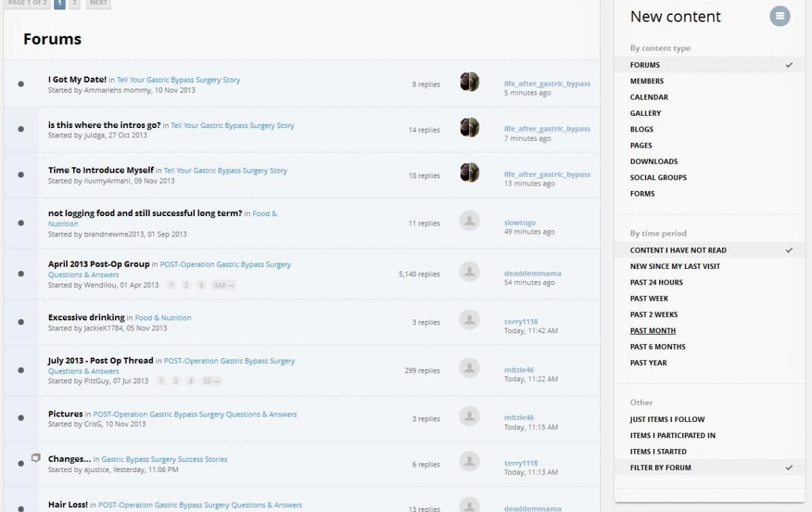Open 'Time To Introduce Myself' topic
Screen dimensions: 812x512
pyautogui.click(x=101, y=170)
